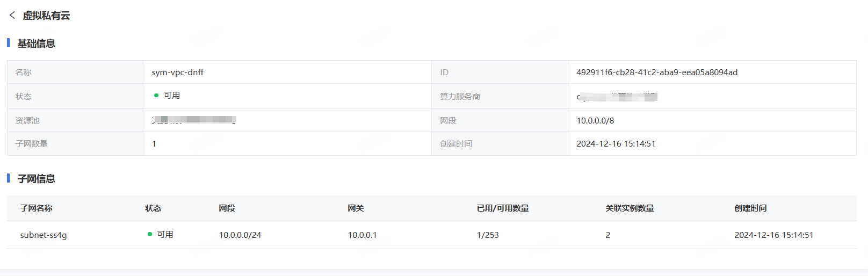Click the blurred 资源池 value
The height and width of the screenshot is (276, 868).
pos(194,120)
